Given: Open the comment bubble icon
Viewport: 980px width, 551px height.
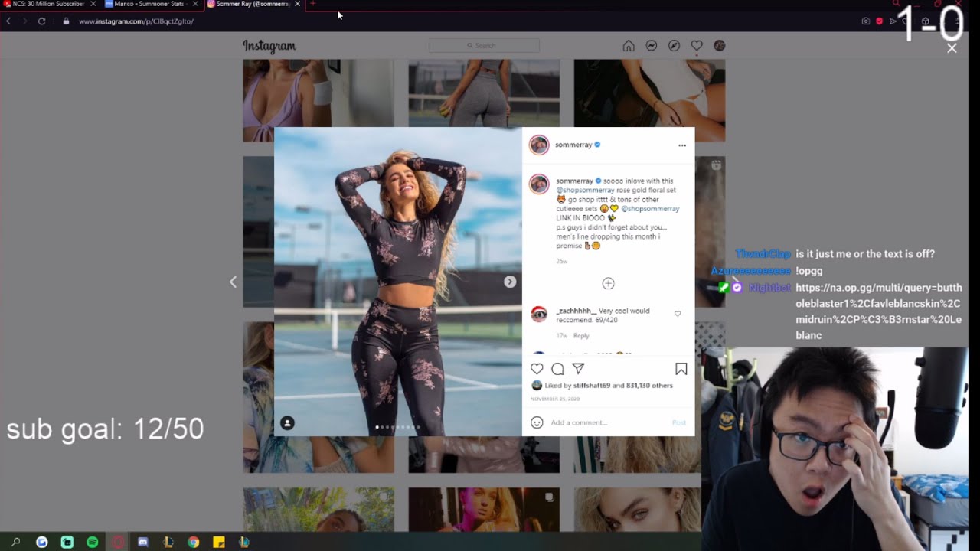Looking at the screenshot, I should click(557, 369).
